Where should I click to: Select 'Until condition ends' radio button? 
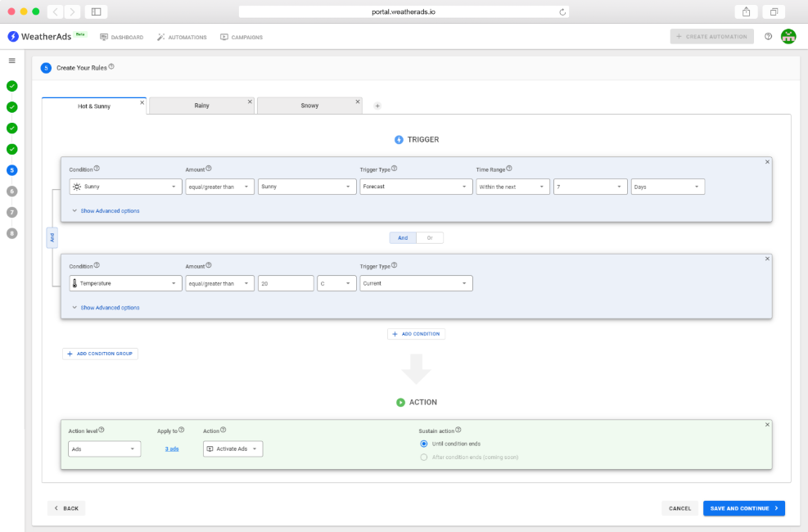tap(423, 444)
